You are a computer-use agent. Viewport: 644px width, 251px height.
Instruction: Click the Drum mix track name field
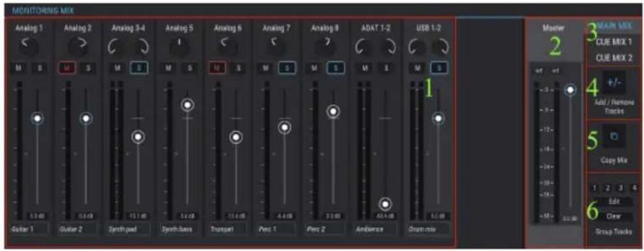pos(429,229)
